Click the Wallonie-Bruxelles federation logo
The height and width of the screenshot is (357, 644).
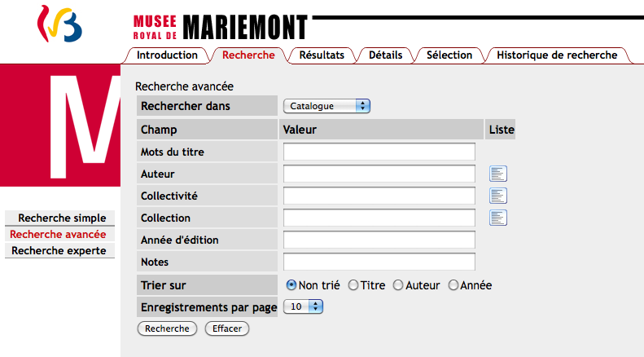coord(59,24)
